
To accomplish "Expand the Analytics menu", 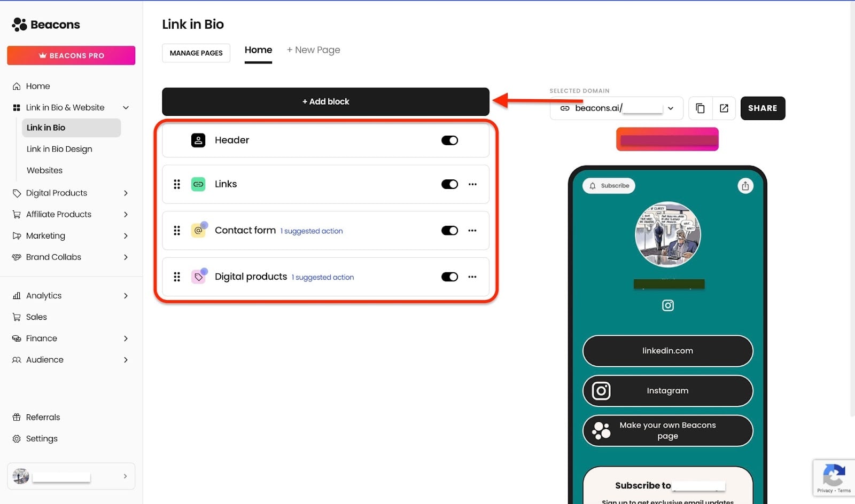I will coord(126,296).
